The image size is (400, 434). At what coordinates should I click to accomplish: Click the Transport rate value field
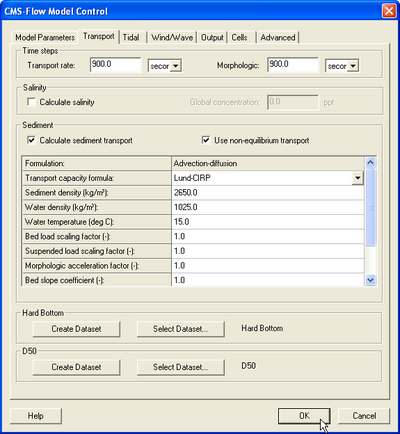tap(116, 65)
